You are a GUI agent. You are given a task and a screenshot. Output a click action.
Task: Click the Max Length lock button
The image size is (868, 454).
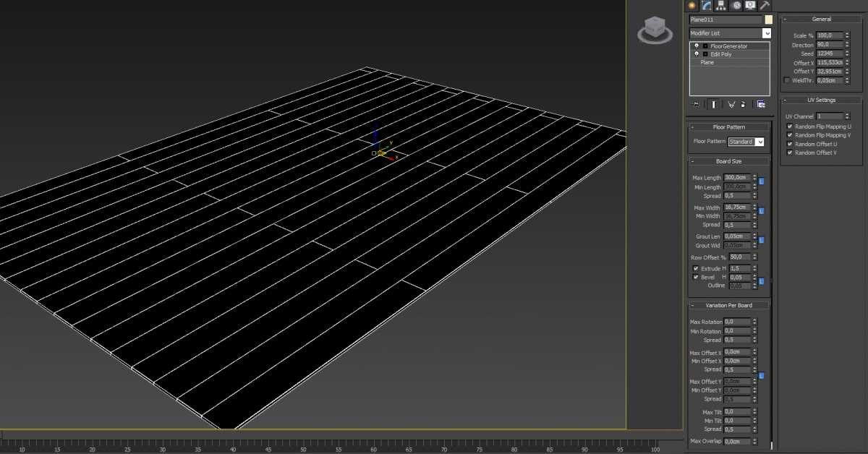tap(761, 181)
